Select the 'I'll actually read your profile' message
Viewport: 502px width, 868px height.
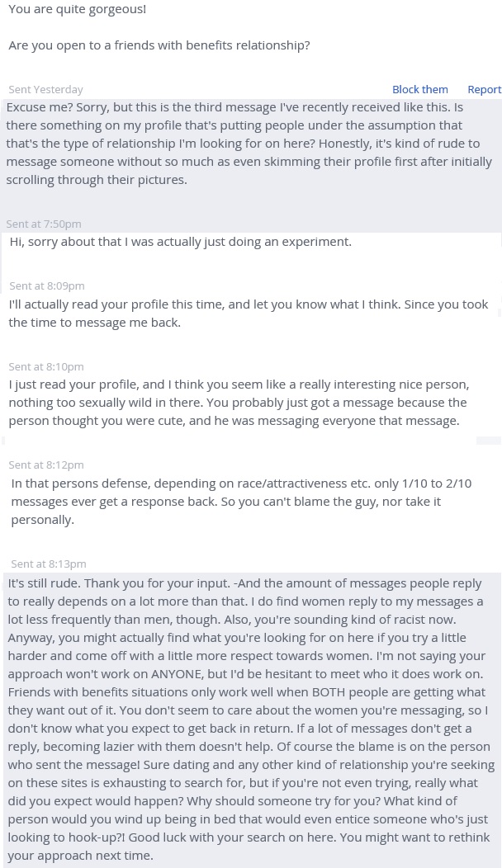[x=248, y=313]
